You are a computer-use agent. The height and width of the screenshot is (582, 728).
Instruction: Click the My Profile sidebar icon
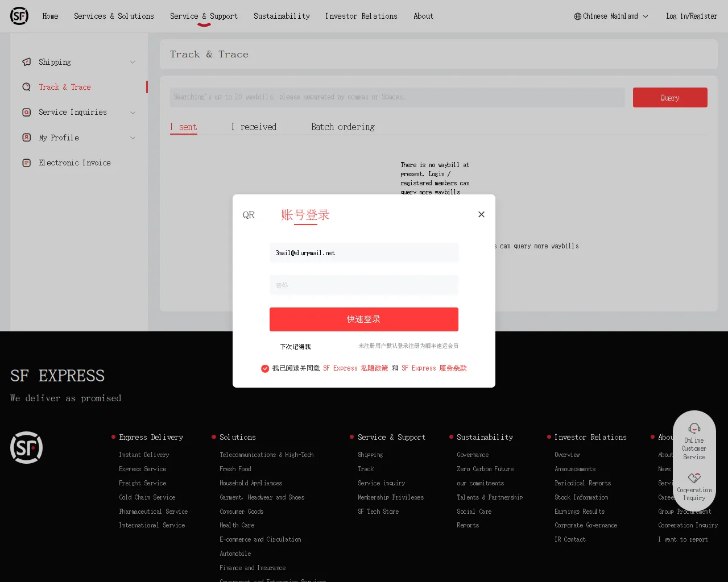click(26, 138)
